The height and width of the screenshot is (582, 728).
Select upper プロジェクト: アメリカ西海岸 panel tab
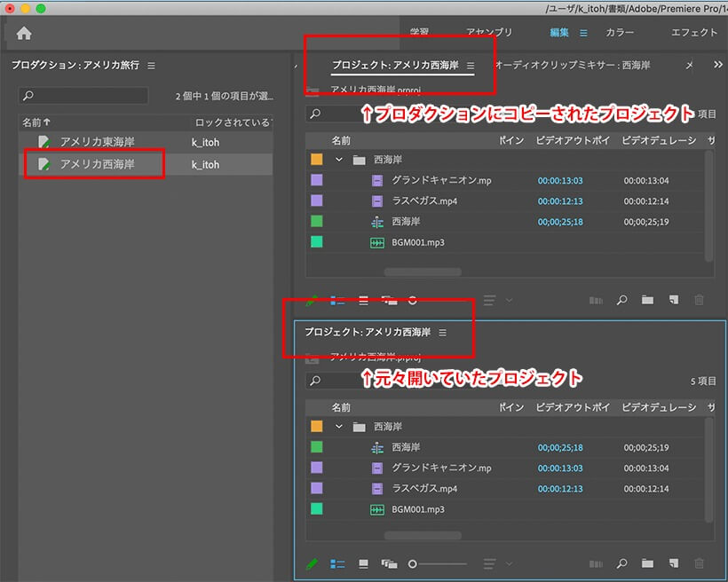[x=396, y=65]
